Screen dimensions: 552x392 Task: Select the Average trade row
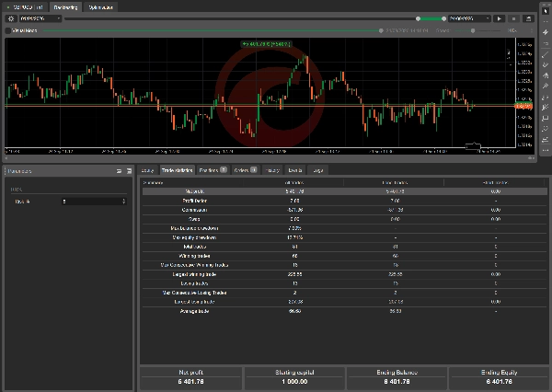pyautogui.click(x=345, y=311)
